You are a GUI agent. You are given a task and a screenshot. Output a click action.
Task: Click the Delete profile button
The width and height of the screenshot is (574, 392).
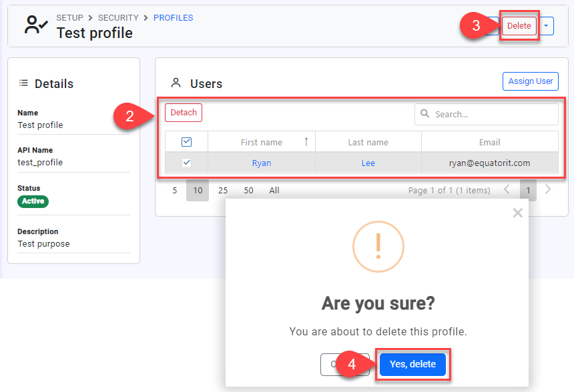point(519,26)
